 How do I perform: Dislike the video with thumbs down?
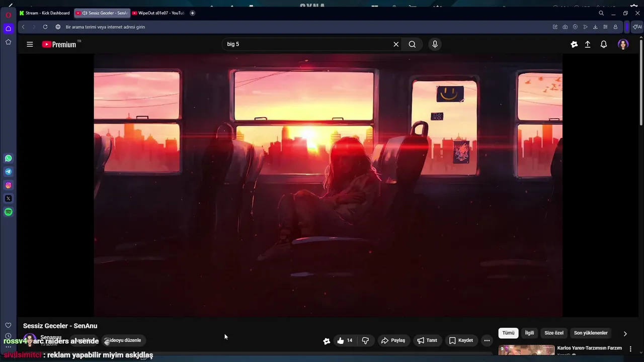[365, 340]
